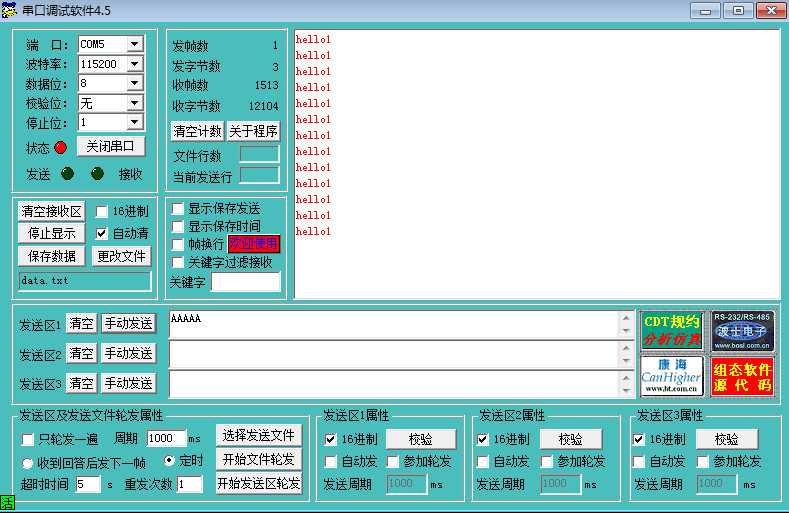Toggle the 自动清 checkbox
Viewport: 789px width, 513px height.
click(102, 233)
